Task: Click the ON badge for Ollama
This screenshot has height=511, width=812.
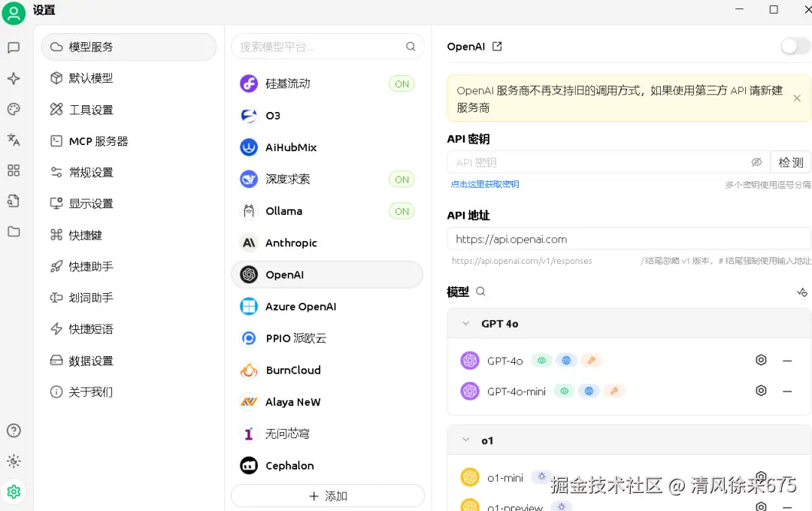Action: [x=401, y=211]
